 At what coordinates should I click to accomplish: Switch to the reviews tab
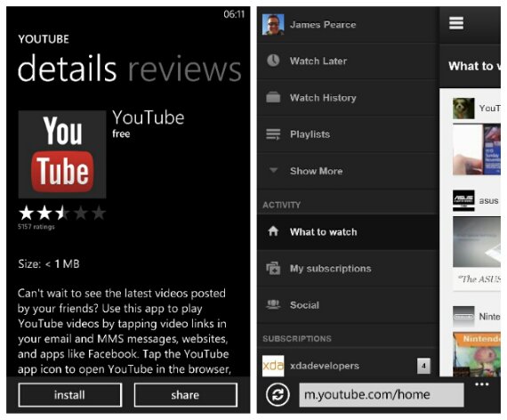click(x=185, y=69)
